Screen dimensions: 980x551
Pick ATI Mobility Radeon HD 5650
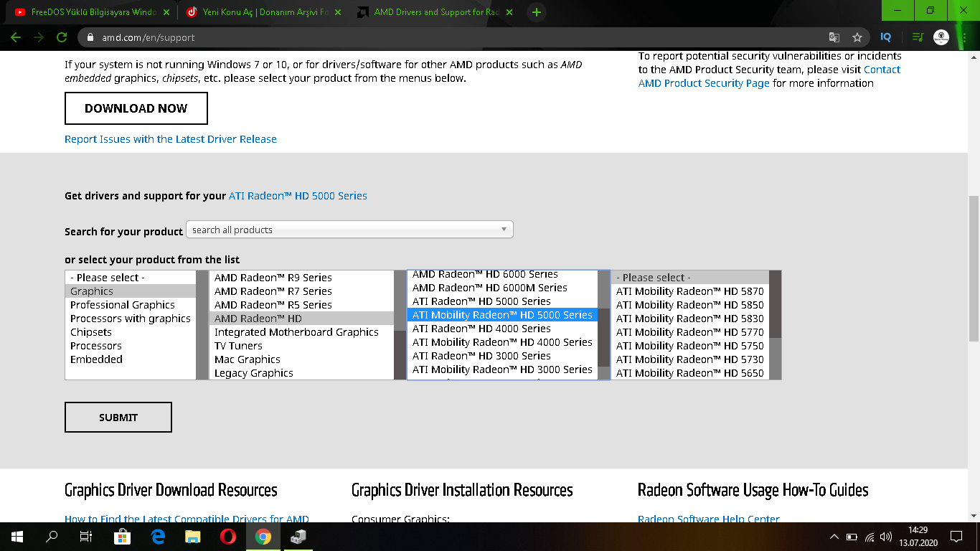(690, 373)
